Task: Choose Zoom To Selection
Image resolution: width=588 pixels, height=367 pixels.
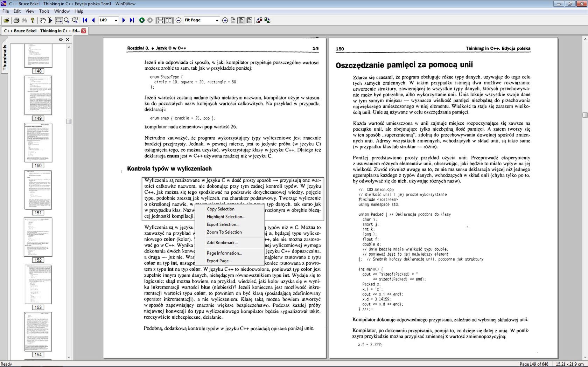Action: click(229, 232)
